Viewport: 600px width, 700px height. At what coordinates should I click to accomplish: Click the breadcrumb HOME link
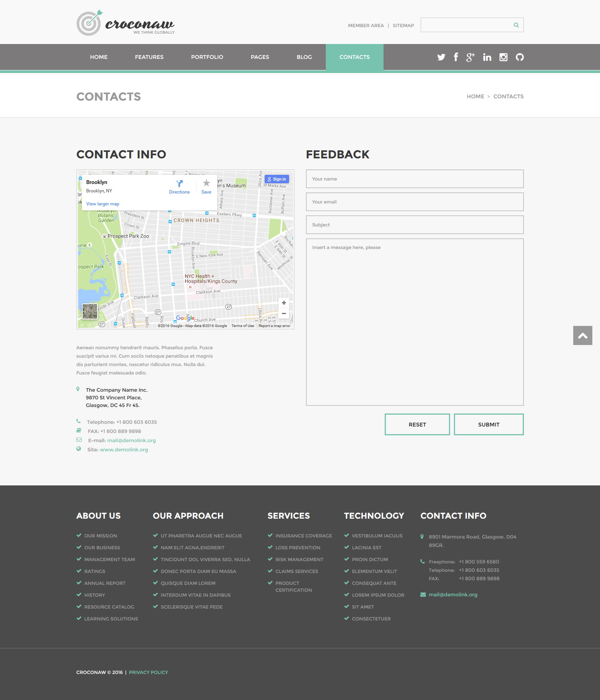click(475, 96)
